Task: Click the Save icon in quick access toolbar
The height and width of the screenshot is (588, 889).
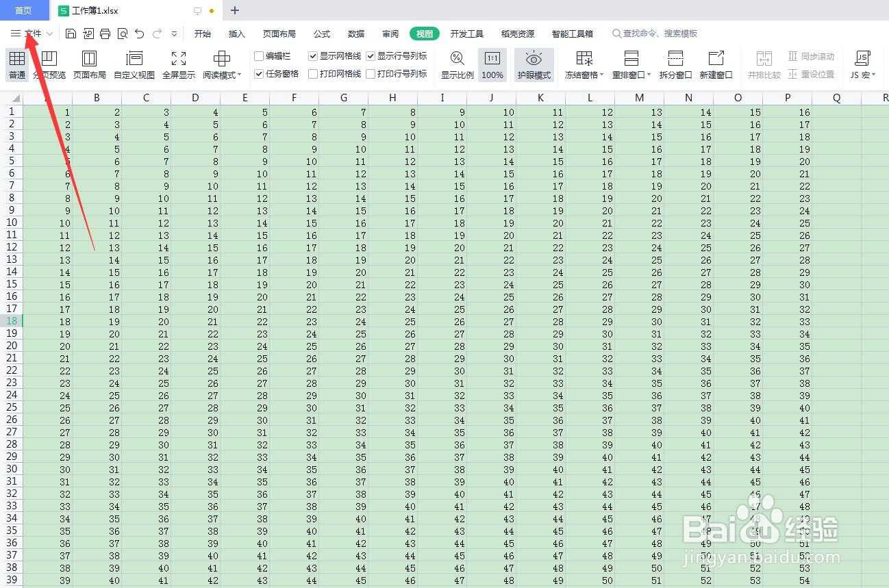Action: pos(71,34)
